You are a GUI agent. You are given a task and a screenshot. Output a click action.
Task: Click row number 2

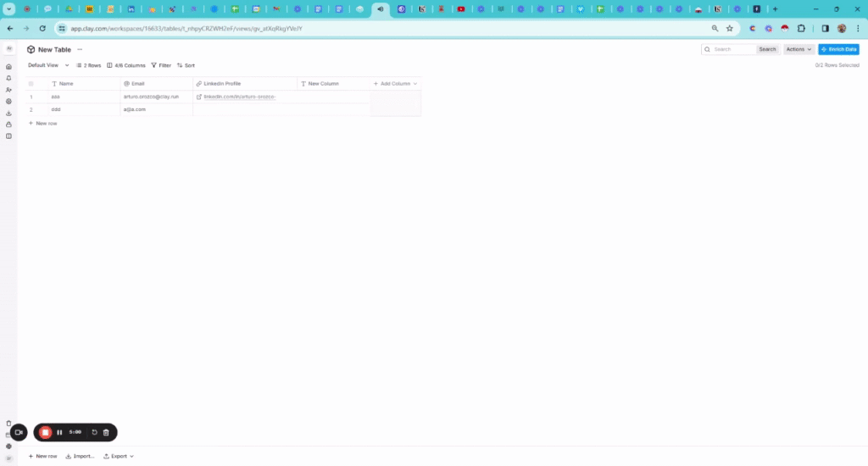(x=31, y=109)
